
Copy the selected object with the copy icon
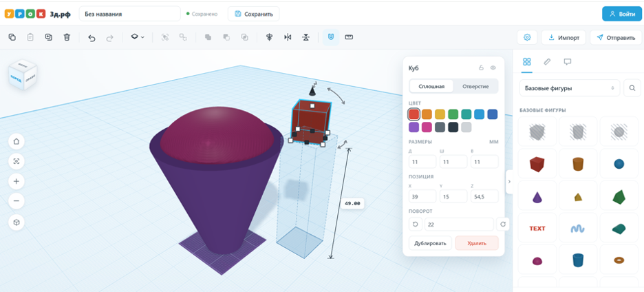[12, 37]
